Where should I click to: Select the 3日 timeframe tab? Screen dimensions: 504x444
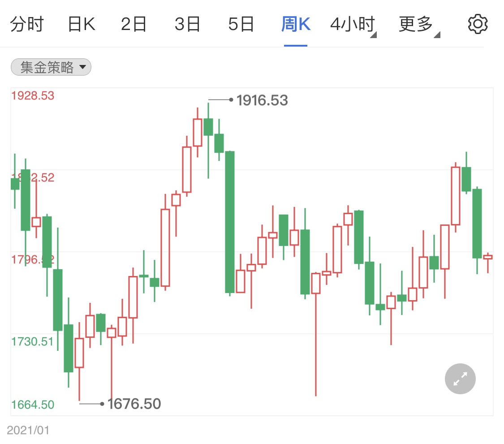pos(187,24)
